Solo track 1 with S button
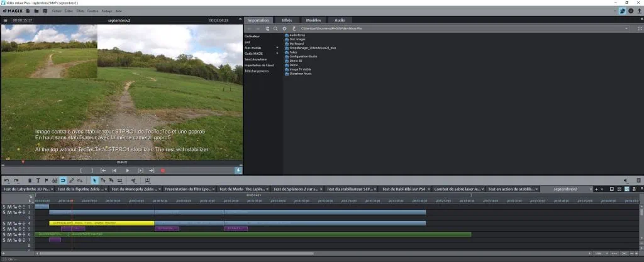The height and width of the screenshot is (262, 644). coord(4,207)
